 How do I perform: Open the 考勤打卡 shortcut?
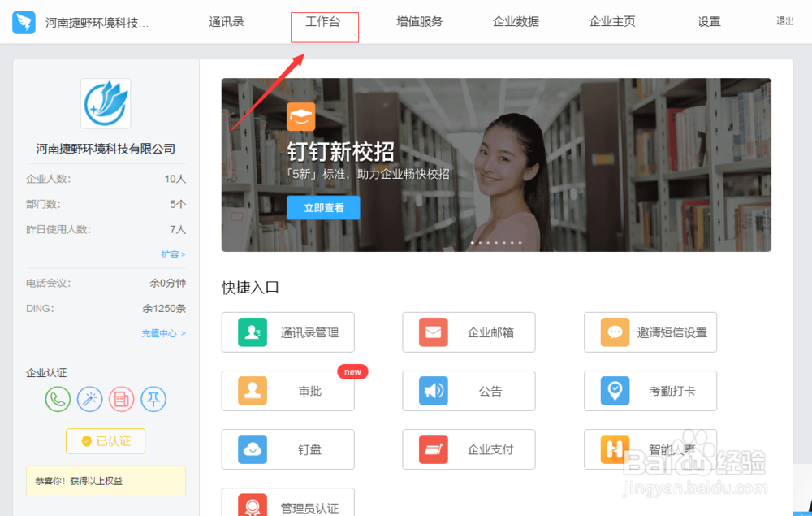coord(650,391)
